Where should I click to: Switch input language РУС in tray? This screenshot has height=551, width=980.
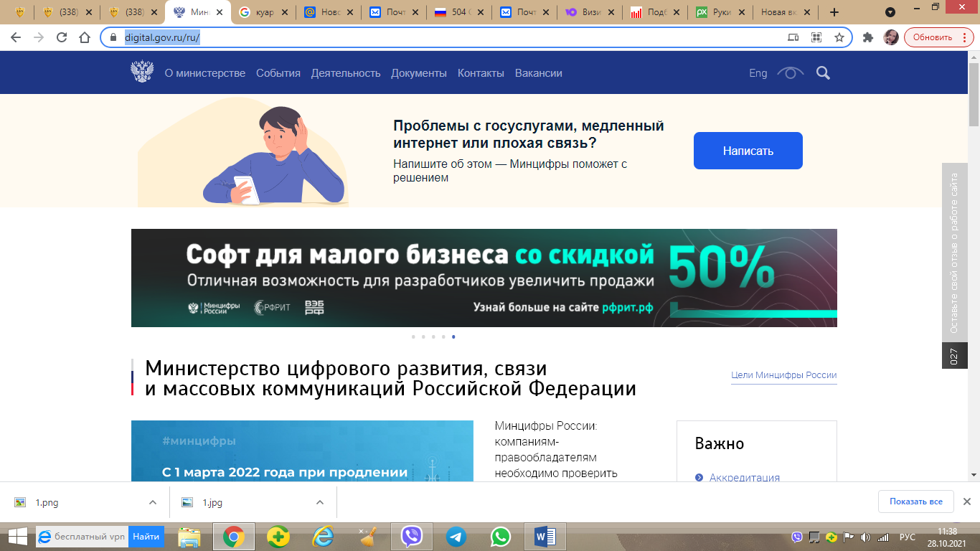(908, 537)
